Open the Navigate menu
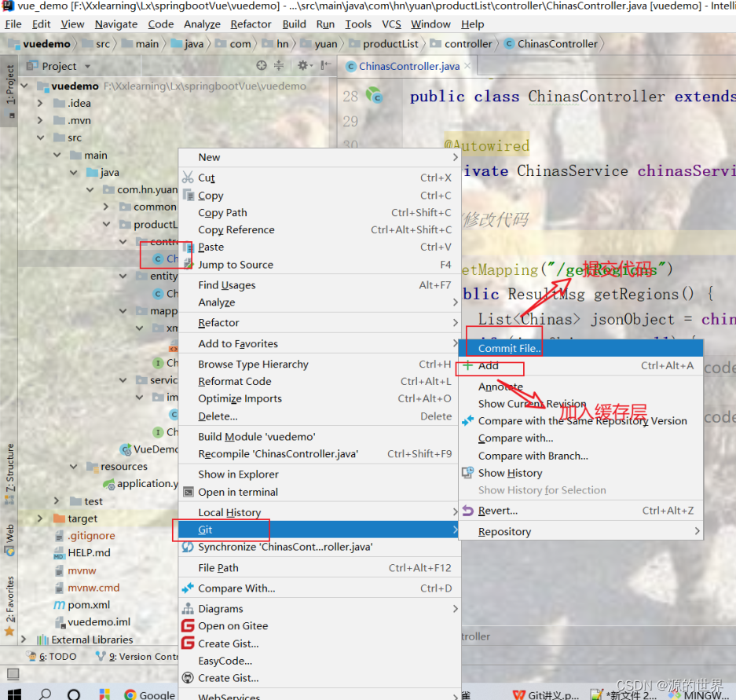Image resolution: width=736 pixels, height=700 pixels. tap(116, 24)
